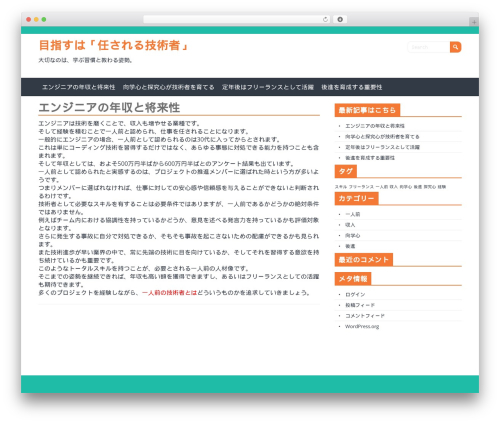Click the カテゴリー widget heading
Screen dimensions: 500x423
pos(356,199)
